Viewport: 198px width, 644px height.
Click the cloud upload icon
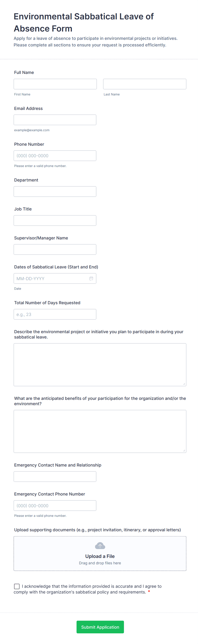pos(100,546)
